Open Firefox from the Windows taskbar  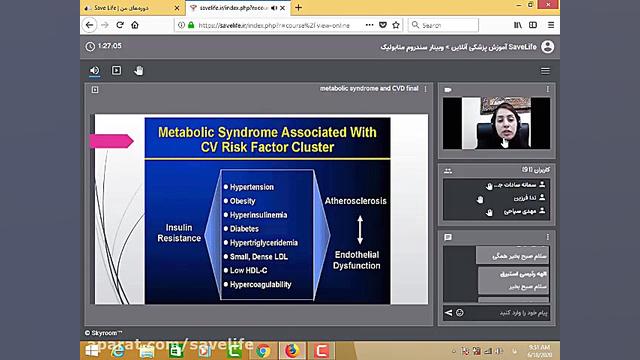[292, 351]
